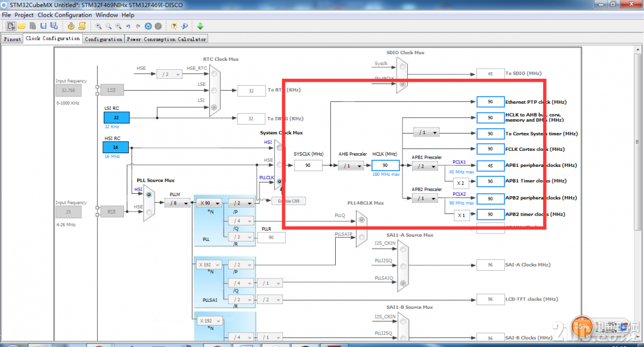Click the Save Project As icon
This screenshot has height=347, width=644.
coord(54,26)
